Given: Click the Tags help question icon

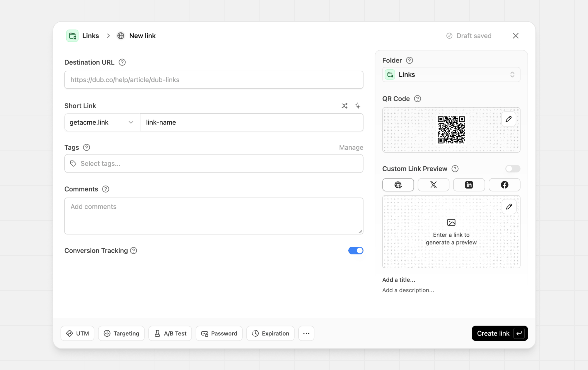Looking at the screenshot, I should click(86, 148).
